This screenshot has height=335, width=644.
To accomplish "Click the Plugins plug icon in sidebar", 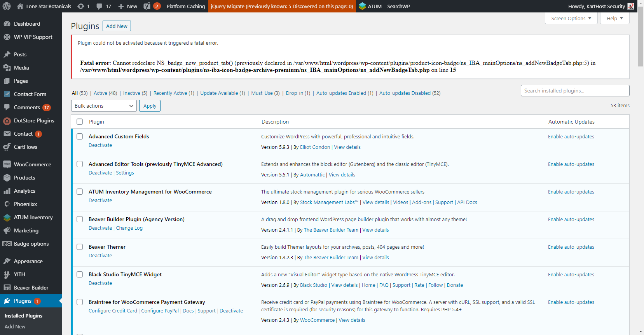I will coord(7,301).
